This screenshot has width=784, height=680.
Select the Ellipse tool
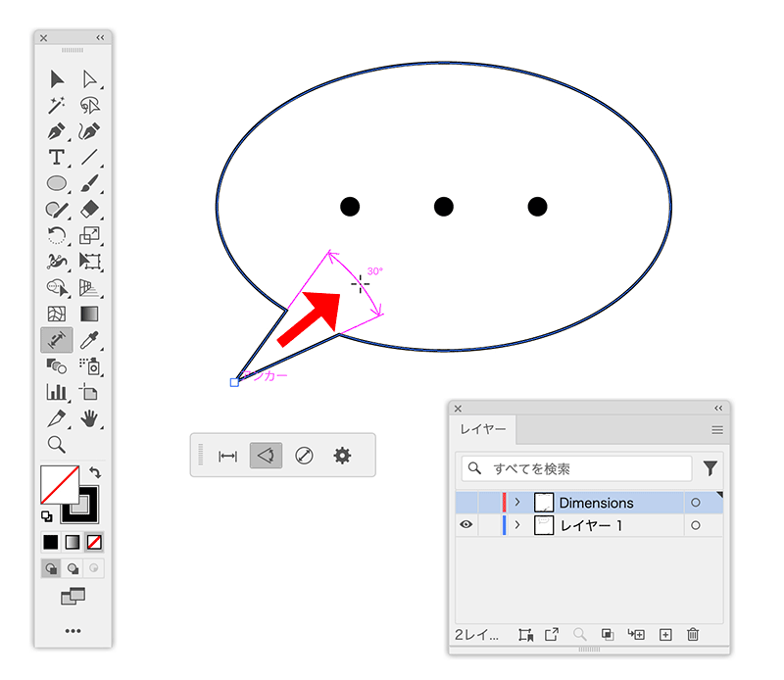pos(57,183)
